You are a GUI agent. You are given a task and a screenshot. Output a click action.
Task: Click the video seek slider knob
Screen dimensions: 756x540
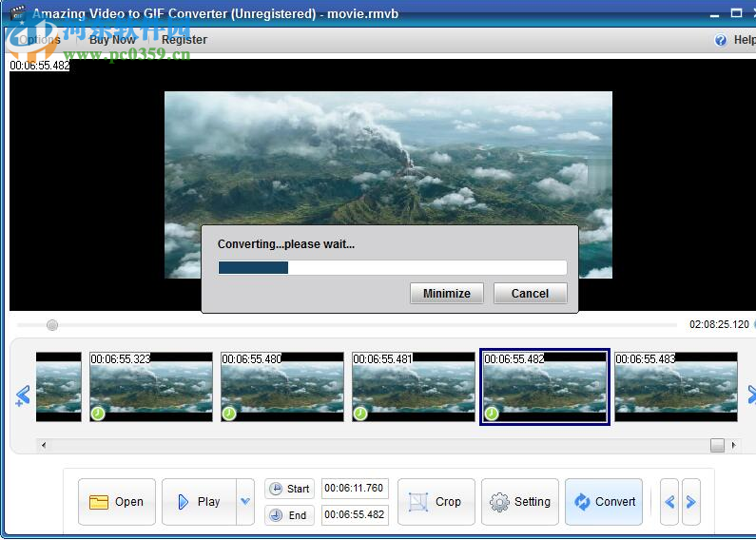click(x=52, y=325)
